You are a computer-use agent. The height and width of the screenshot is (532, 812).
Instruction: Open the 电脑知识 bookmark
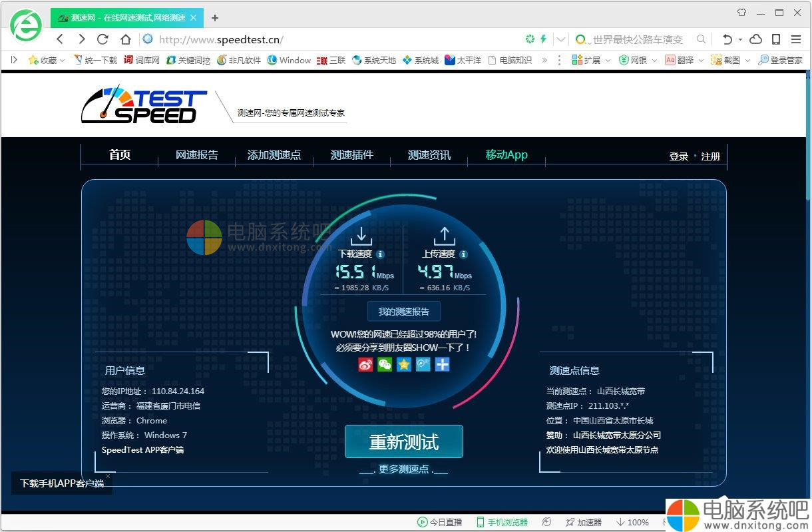point(510,60)
